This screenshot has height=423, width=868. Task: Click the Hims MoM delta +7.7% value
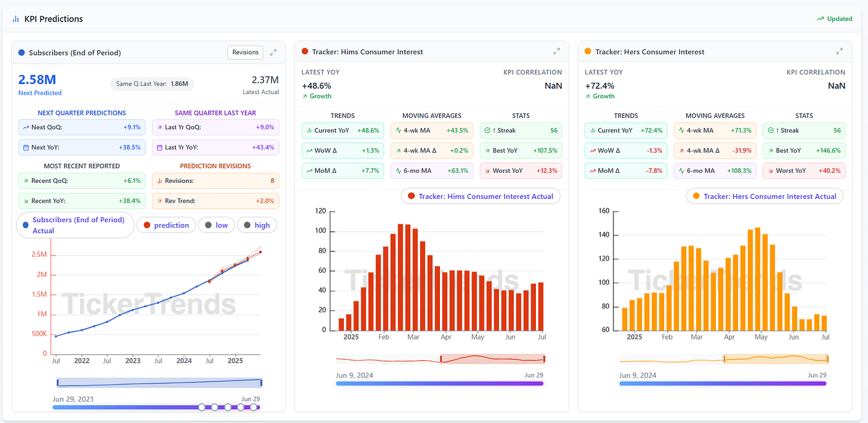(x=370, y=171)
